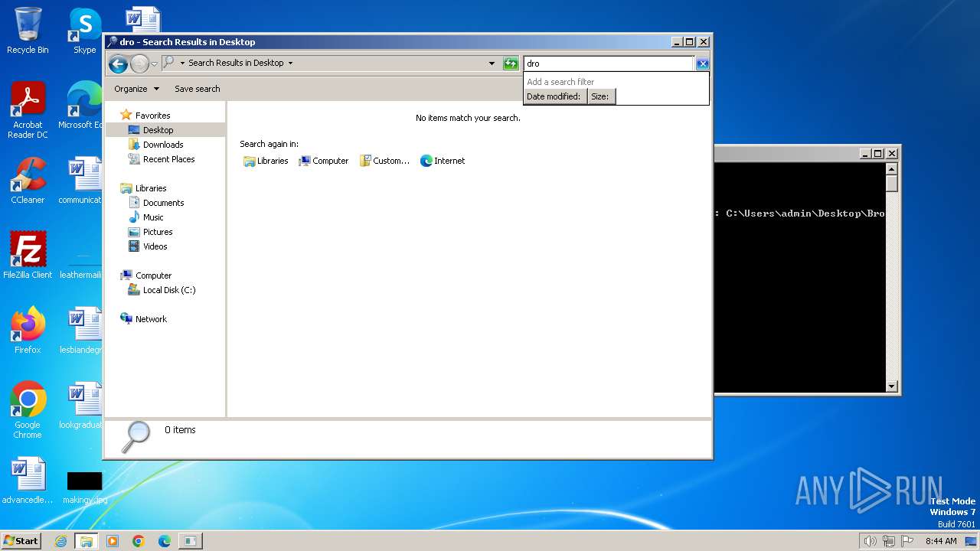The image size is (980, 551).
Task: Expand the address bar root dropdown arrow
Action: tap(182, 64)
